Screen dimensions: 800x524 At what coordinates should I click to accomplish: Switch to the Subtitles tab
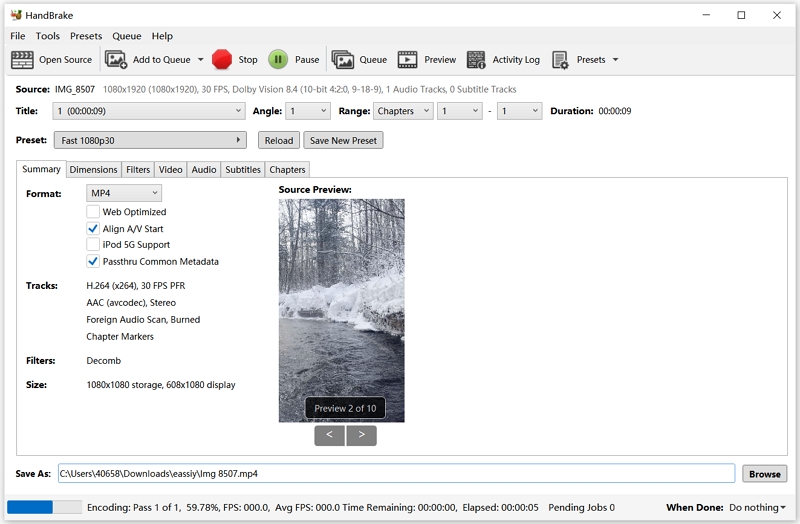point(243,169)
